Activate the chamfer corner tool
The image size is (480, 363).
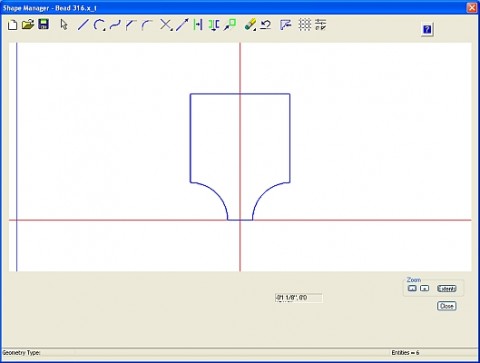[131, 25]
